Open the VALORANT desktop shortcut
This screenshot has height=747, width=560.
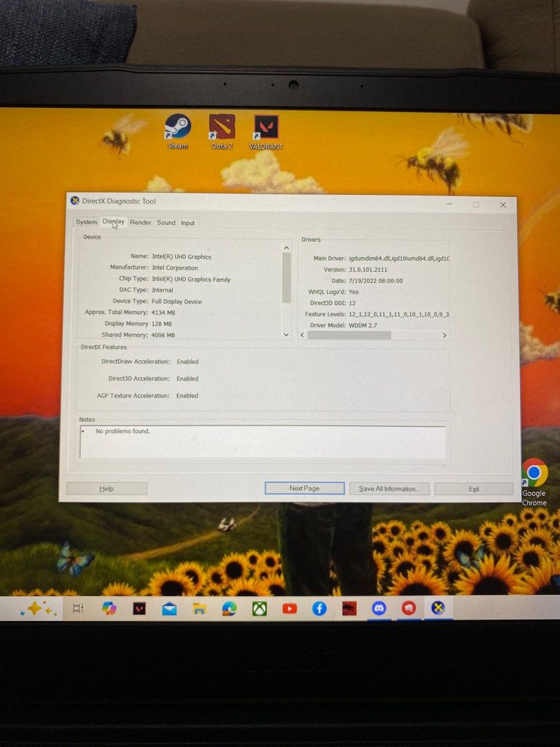265,132
